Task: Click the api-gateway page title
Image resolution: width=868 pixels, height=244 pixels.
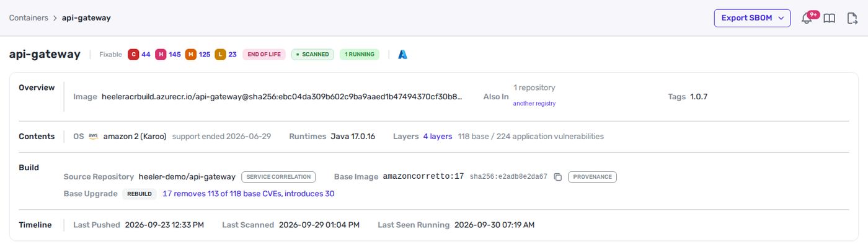Action: click(x=45, y=54)
